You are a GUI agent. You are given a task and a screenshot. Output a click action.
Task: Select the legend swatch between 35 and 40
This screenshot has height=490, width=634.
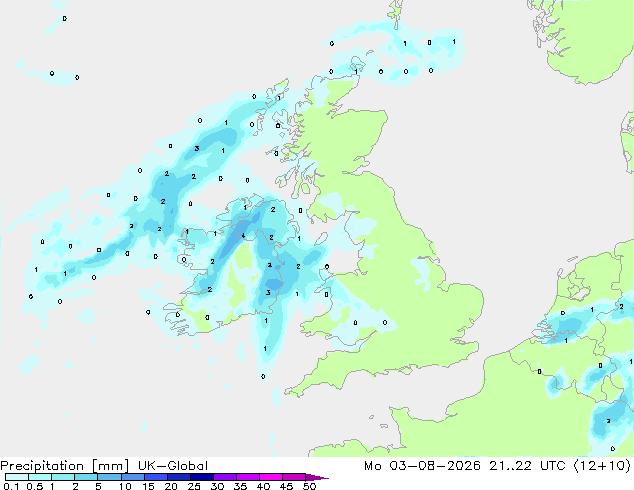248,477
